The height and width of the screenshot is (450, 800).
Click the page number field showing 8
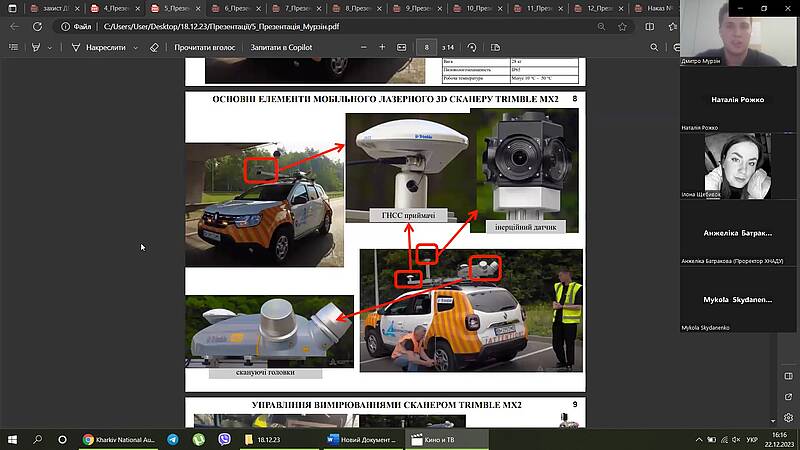point(427,47)
